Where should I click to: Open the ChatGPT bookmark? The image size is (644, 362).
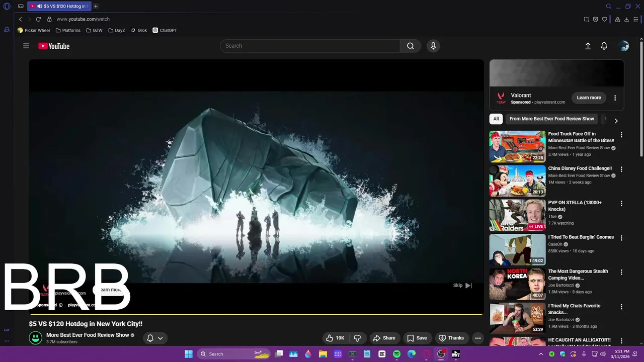(x=165, y=30)
